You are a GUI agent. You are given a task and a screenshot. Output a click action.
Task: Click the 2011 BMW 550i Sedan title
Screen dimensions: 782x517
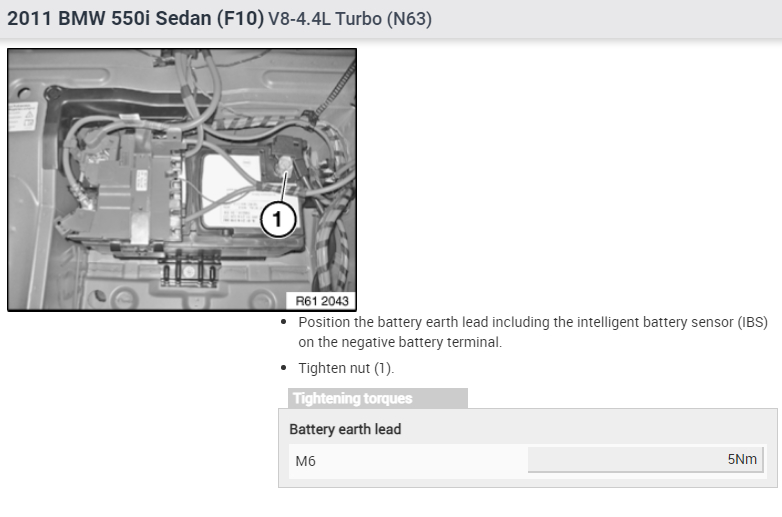[136, 19]
